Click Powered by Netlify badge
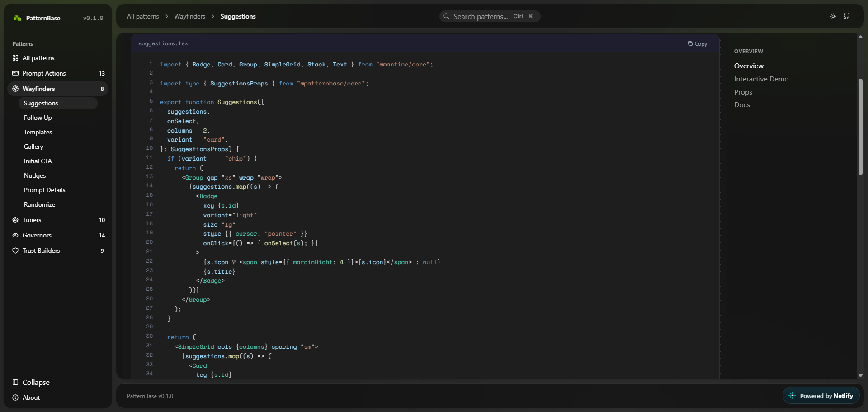The image size is (868, 412). [821, 396]
